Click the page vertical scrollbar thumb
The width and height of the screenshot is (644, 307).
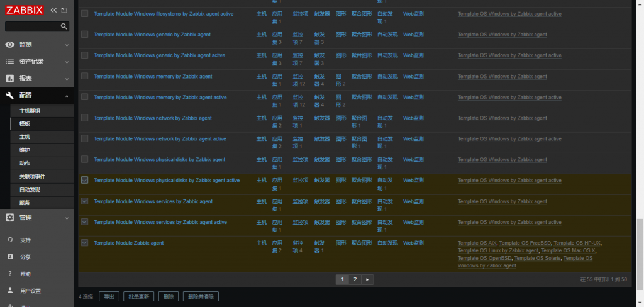(x=640, y=254)
